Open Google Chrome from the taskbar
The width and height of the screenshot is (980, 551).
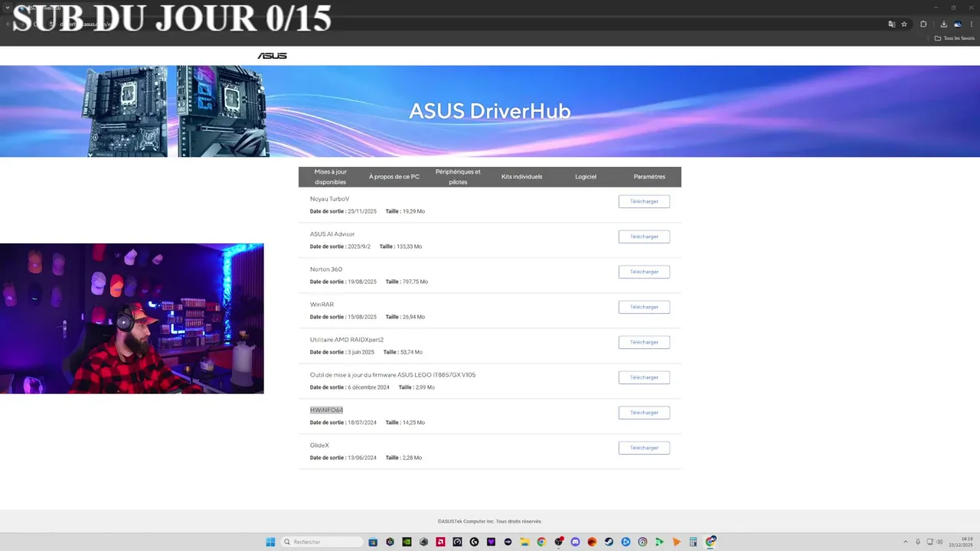click(541, 542)
